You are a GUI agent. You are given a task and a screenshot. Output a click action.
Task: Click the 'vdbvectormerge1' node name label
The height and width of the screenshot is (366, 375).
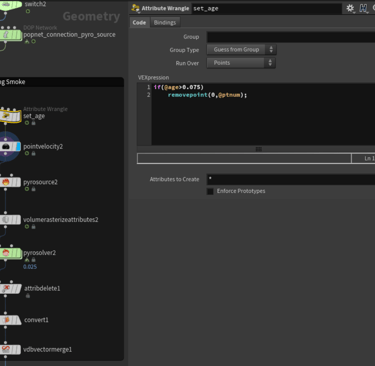click(x=47, y=349)
